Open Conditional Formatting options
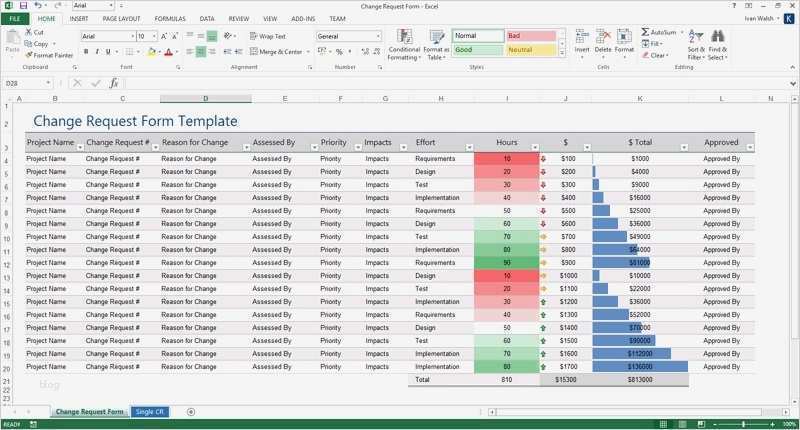Screen dimensions: 800x430 coord(404,45)
